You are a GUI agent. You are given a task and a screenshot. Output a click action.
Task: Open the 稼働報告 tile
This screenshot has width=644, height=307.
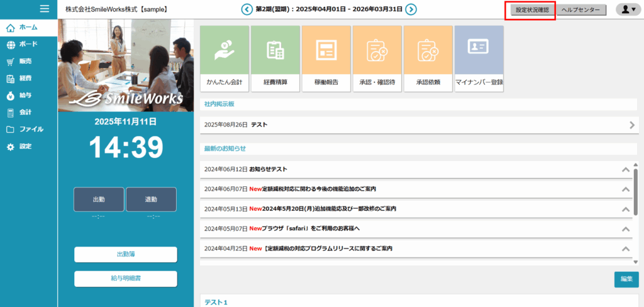[326, 59]
